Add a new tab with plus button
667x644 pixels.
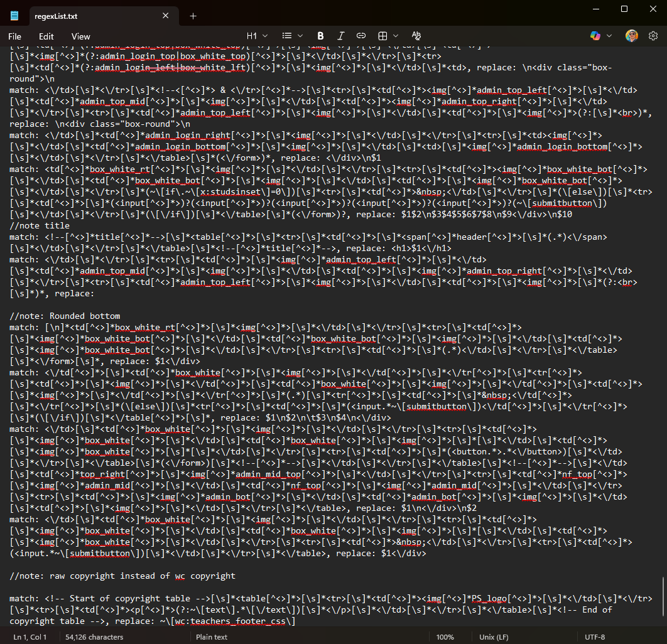click(x=193, y=16)
